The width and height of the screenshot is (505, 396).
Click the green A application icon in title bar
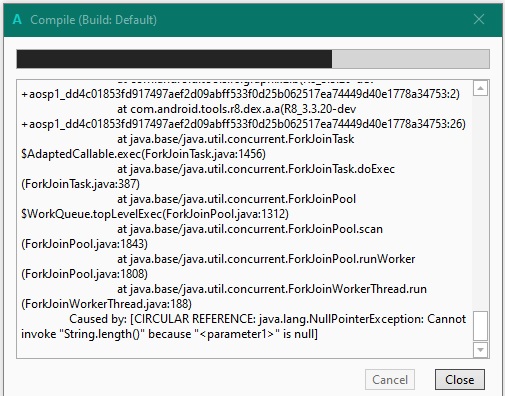pos(17,20)
